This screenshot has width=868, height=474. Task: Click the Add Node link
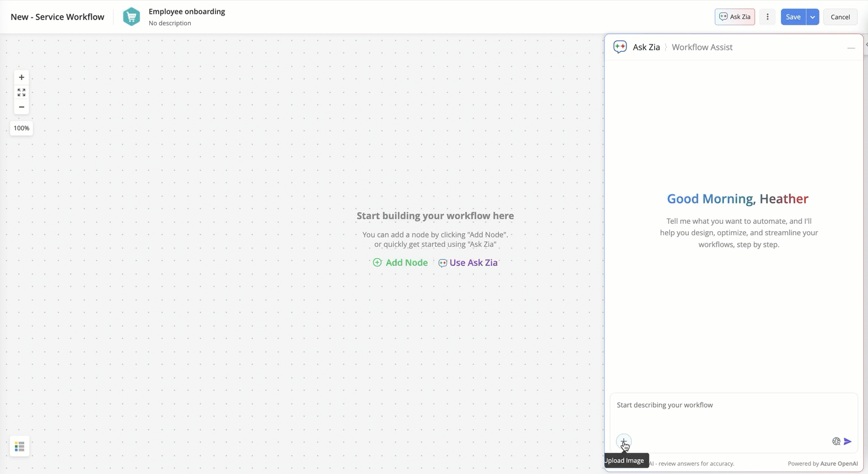pos(400,262)
